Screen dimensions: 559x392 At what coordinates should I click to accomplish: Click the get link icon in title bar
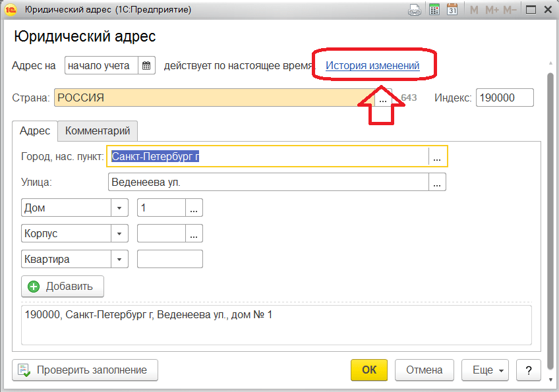[415, 9]
